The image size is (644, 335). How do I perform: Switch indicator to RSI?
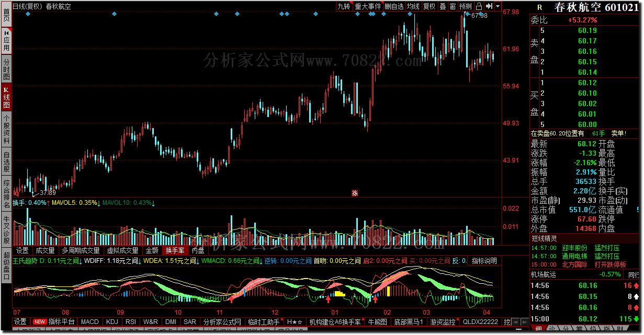click(131, 321)
